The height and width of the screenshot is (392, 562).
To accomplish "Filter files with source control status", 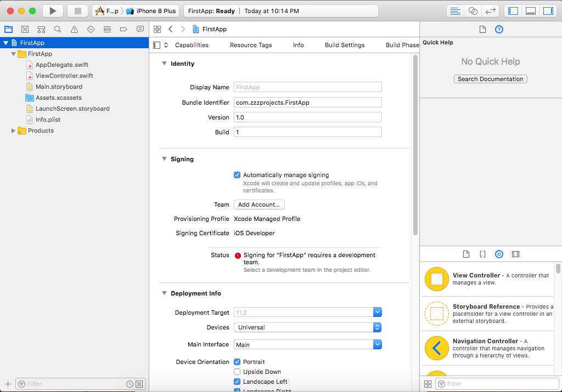I will (139, 384).
